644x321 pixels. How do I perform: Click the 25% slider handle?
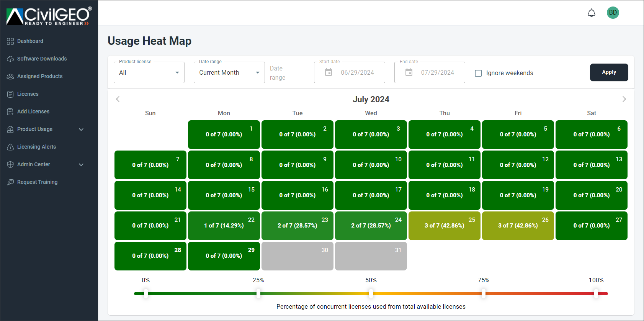pos(258,294)
